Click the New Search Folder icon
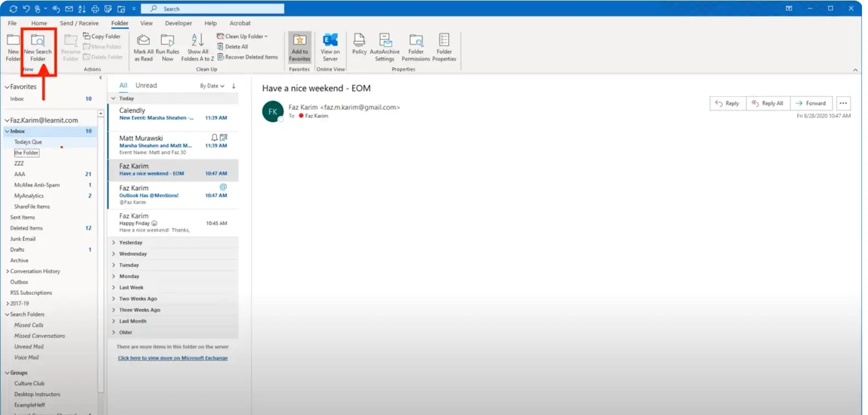Screen dimensions: 868x415 (x=38, y=41)
